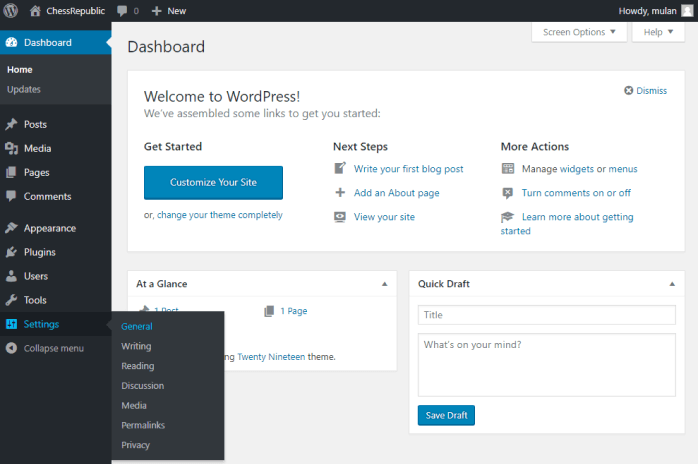Click the Plugins plug icon

(11, 252)
